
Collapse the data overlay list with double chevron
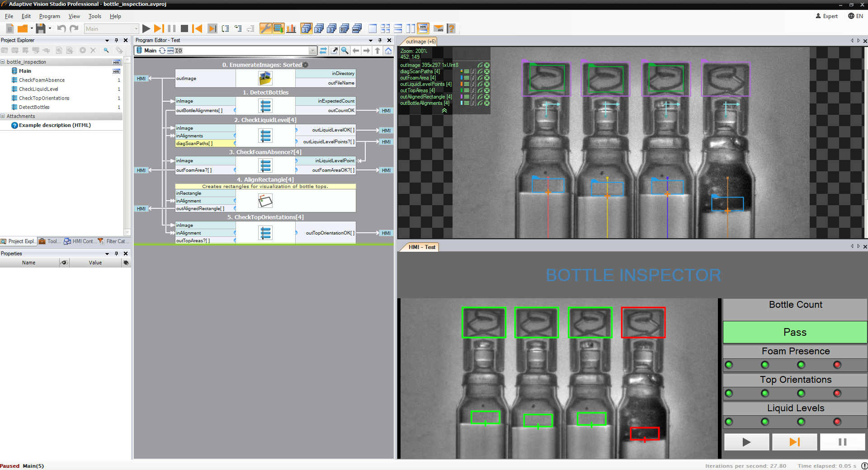[x=444, y=110]
